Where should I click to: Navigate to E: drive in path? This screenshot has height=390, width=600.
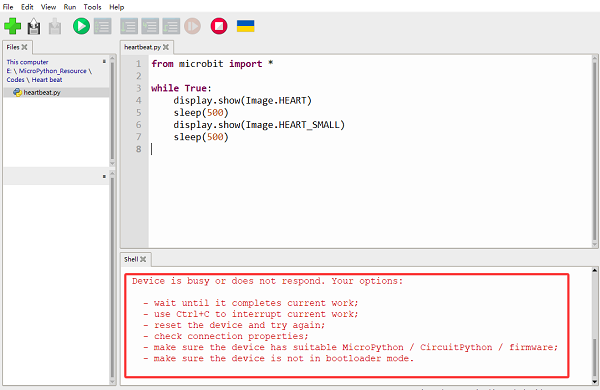click(9, 71)
